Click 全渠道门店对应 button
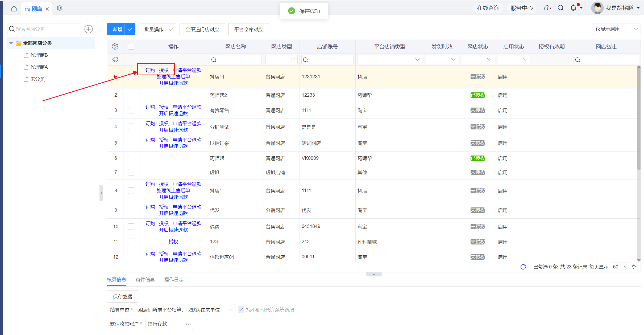644x335 pixels. point(202,29)
